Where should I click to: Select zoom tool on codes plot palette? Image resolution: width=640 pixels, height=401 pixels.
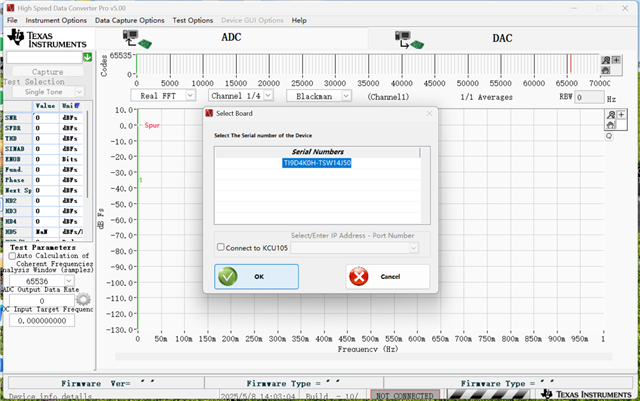[x=606, y=60]
